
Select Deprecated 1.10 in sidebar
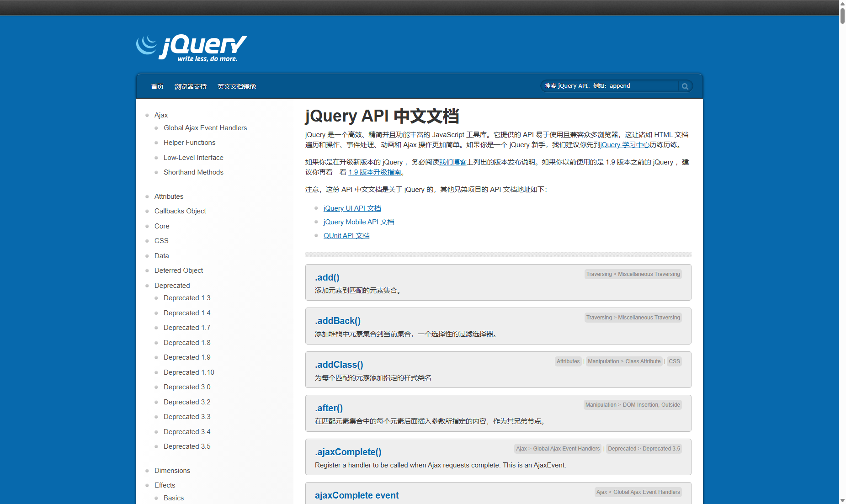point(189,372)
